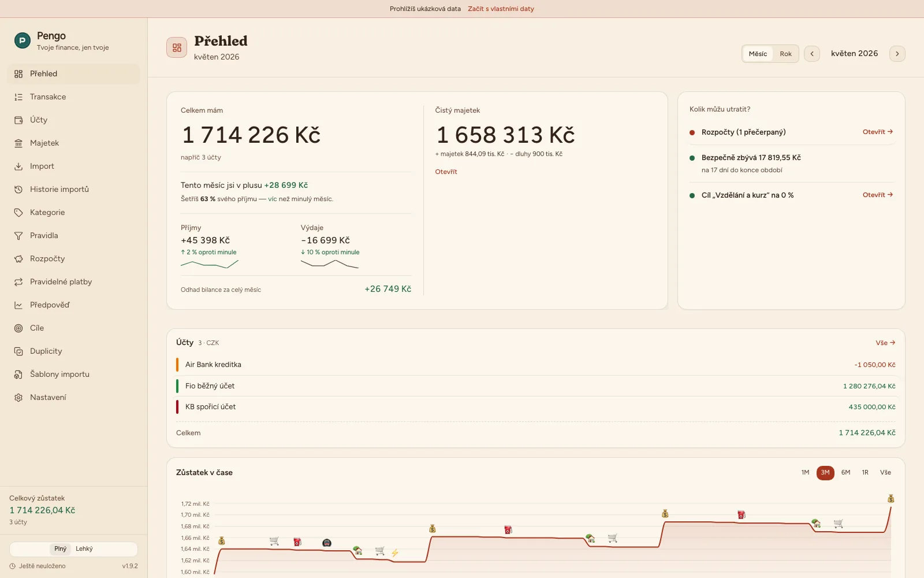Screen dimensions: 924x578
Task: Go to Cíle target icon
Action: (18, 328)
